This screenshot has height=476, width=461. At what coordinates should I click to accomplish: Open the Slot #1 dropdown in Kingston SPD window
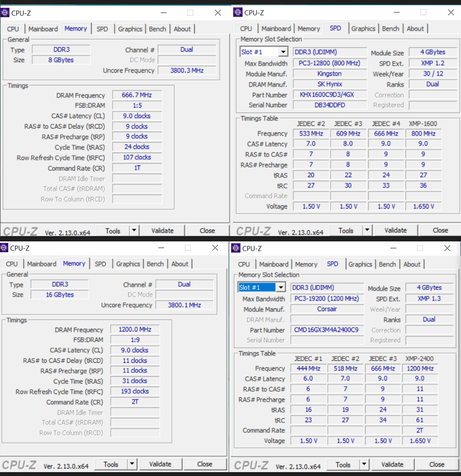pos(283,52)
